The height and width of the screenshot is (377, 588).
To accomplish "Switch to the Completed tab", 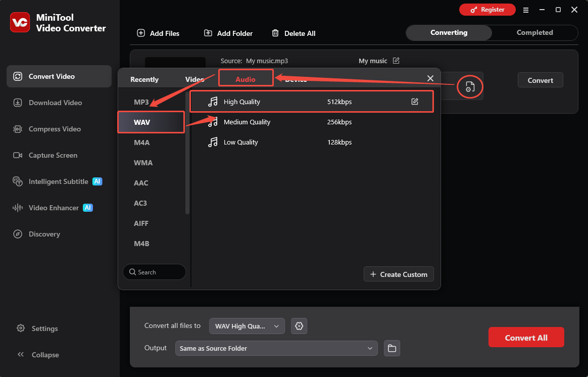I will point(535,33).
